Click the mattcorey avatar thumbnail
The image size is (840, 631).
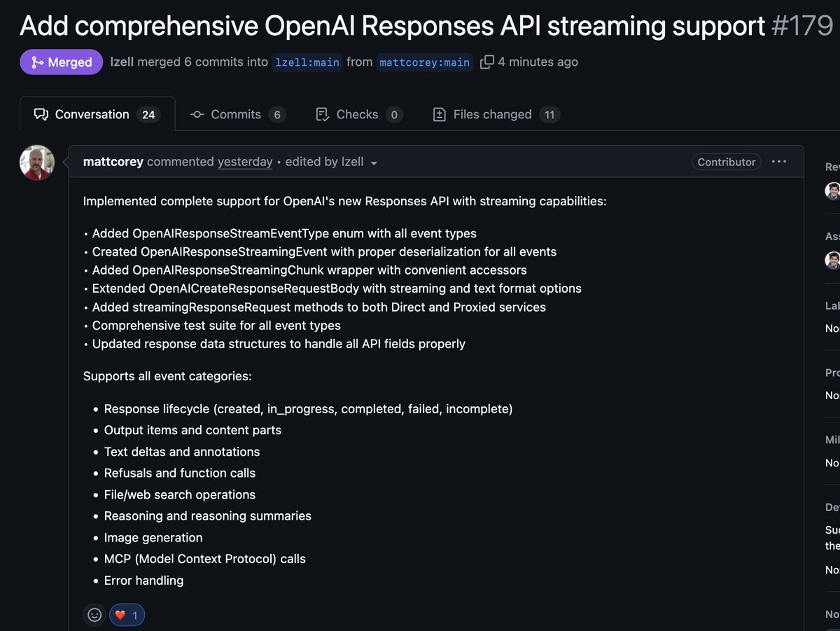coord(37,162)
